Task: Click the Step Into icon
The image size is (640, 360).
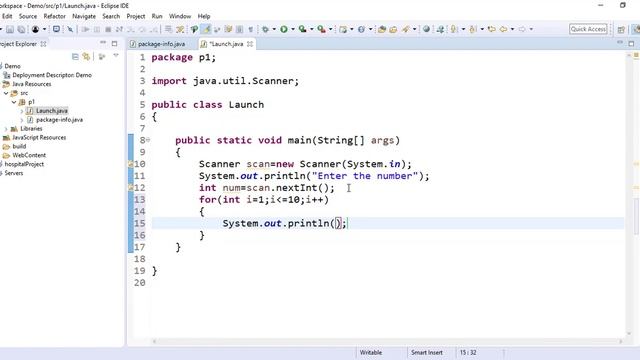Action: [131, 29]
